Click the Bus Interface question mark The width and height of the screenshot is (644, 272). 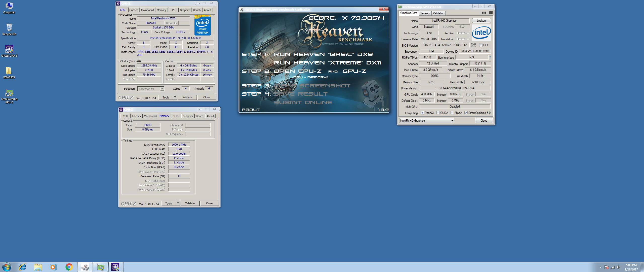490,57
